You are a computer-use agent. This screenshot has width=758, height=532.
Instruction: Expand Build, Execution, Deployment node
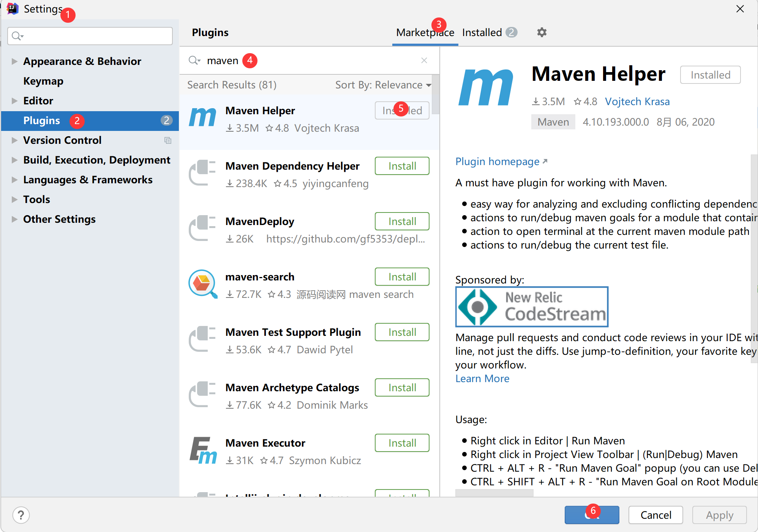tap(14, 160)
